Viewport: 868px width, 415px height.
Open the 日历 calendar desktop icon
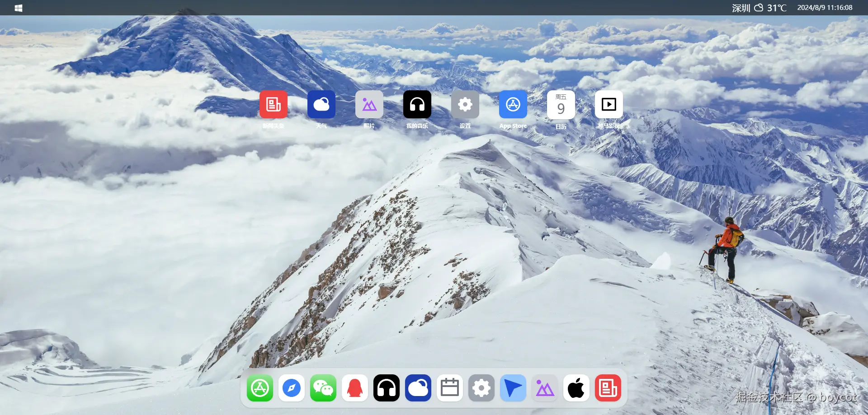[561, 105]
